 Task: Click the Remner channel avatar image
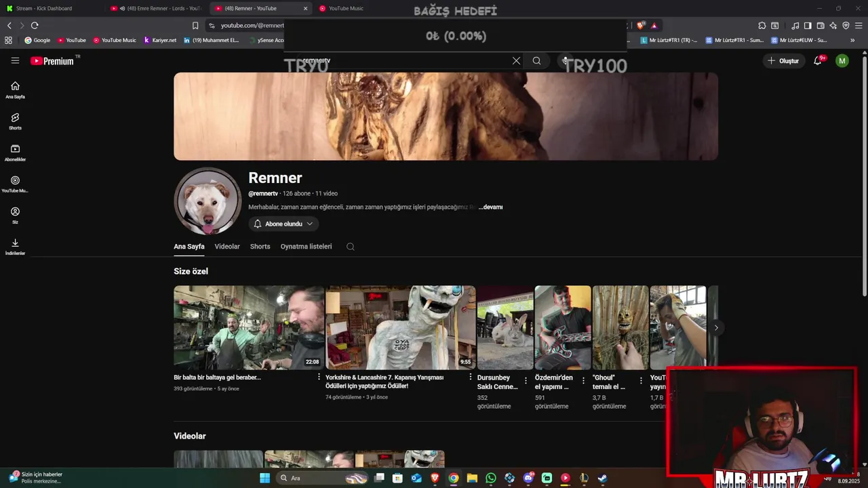pyautogui.click(x=208, y=201)
